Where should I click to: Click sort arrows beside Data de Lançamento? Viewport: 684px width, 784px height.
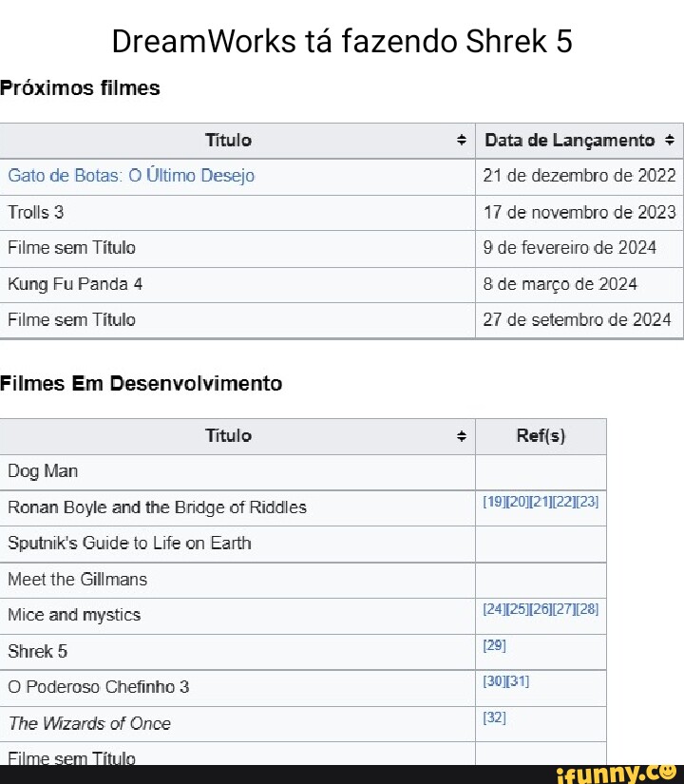pos(670,141)
